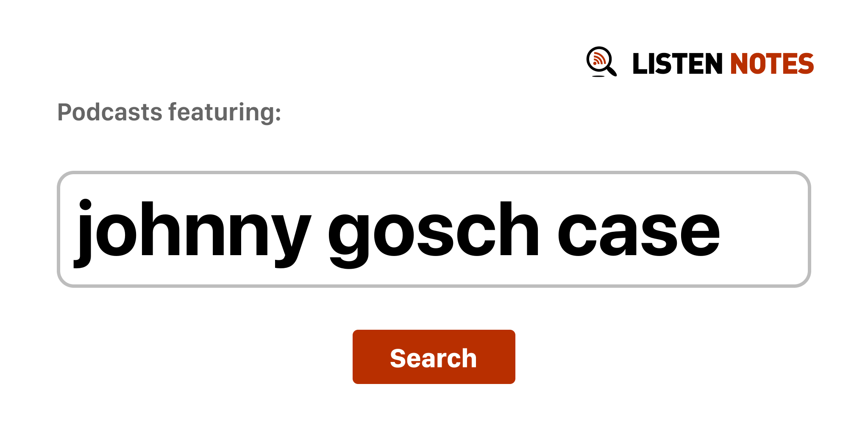Place the cursor on the word johnny
This screenshot has width=868, height=434.
pos(193,233)
